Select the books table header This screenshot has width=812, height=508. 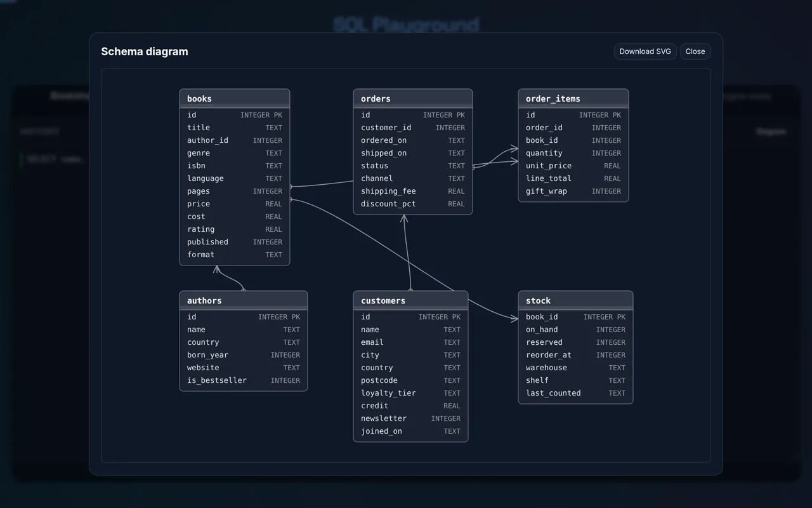click(235, 98)
